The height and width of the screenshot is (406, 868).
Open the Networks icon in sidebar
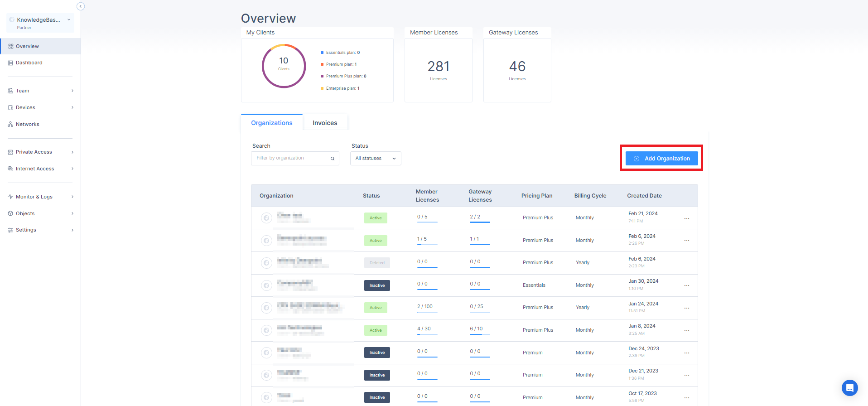11,124
